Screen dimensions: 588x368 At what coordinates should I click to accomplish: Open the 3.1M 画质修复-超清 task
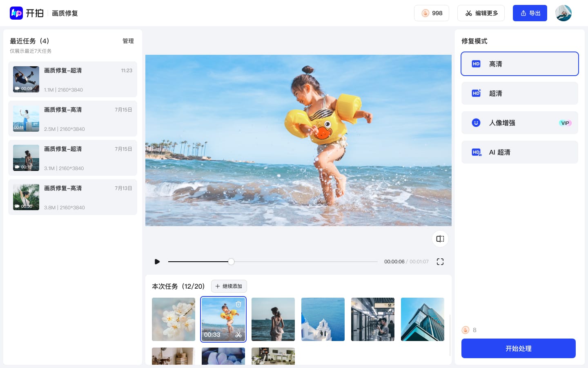[73, 158]
